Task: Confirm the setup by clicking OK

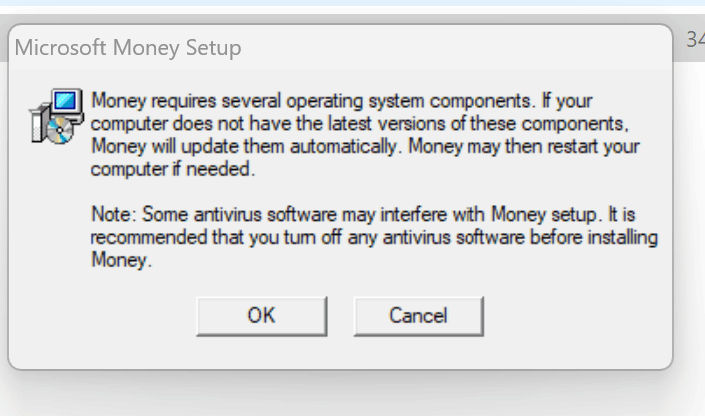Action: [262, 316]
